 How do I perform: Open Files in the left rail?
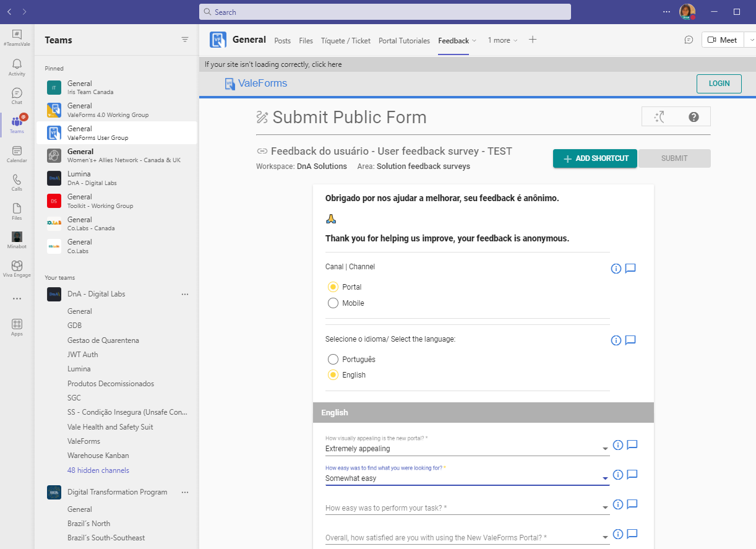coord(17,212)
